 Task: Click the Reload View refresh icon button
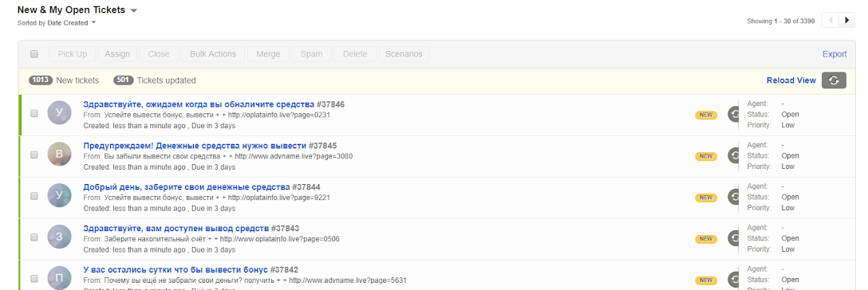click(834, 80)
